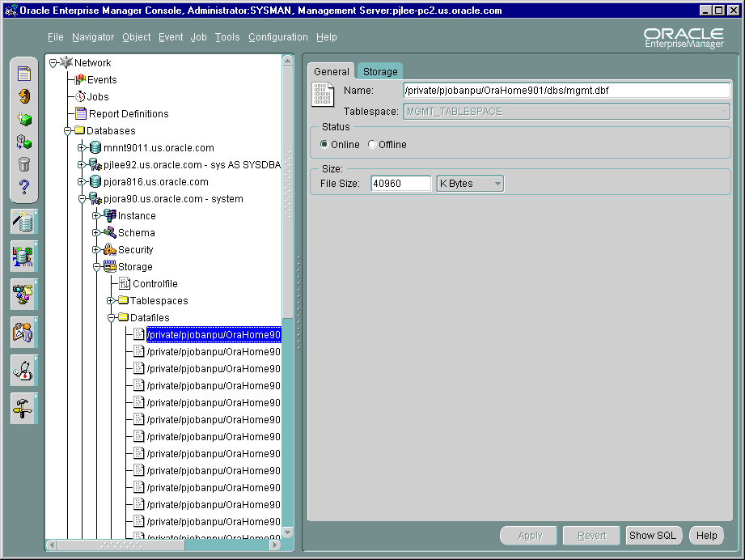Expand the Tablespaces folder node
This screenshot has height=560, width=745.
click(x=111, y=301)
